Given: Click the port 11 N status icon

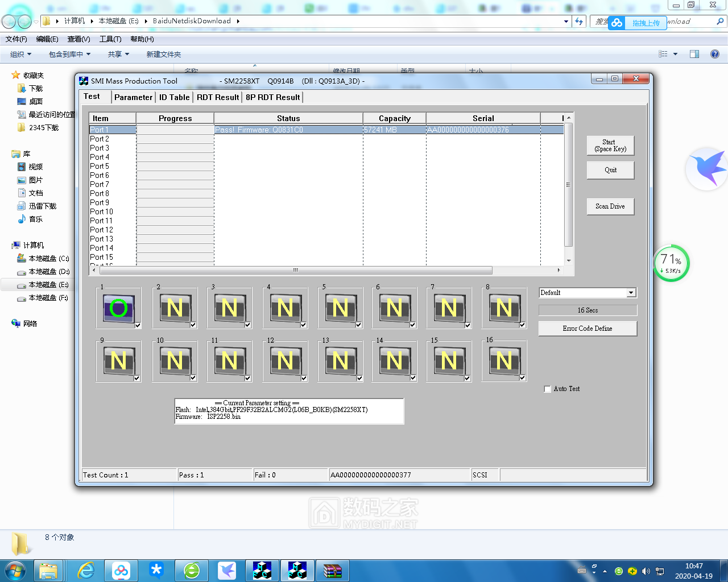Looking at the screenshot, I should [229, 361].
